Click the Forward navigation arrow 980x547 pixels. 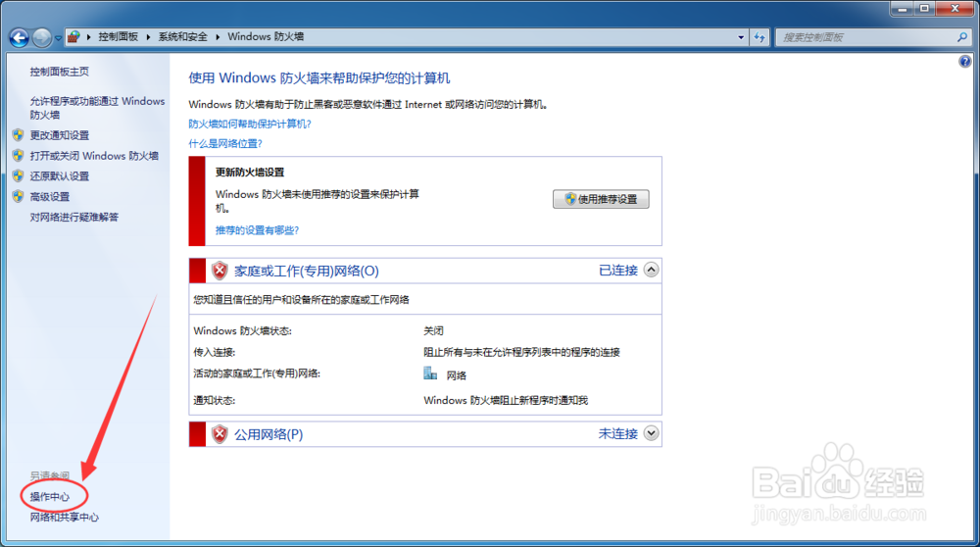pyautogui.click(x=42, y=37)
